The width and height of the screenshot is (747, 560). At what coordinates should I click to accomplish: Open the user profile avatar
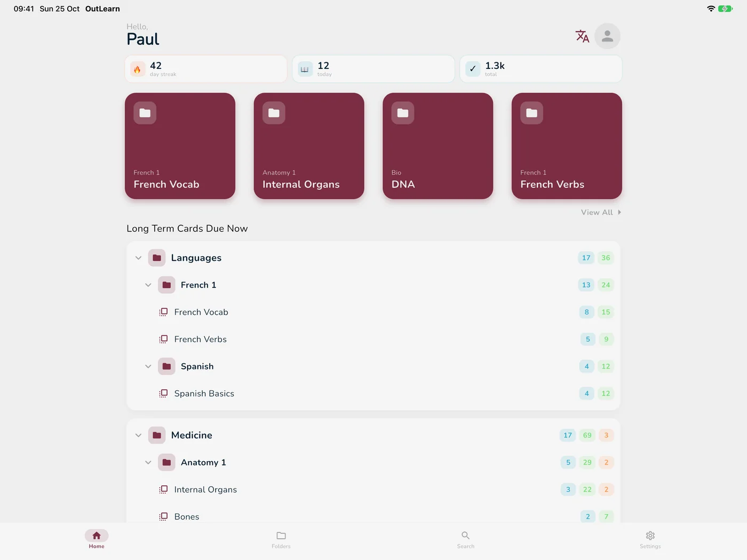click(607, 36)
